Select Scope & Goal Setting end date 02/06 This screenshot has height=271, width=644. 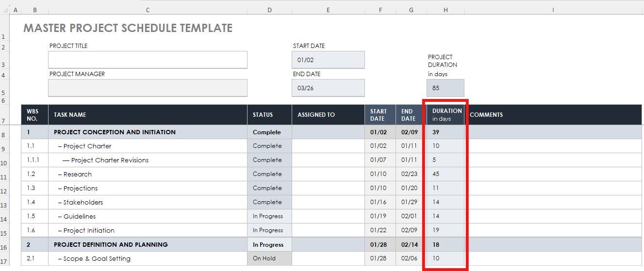pos(411,258)
